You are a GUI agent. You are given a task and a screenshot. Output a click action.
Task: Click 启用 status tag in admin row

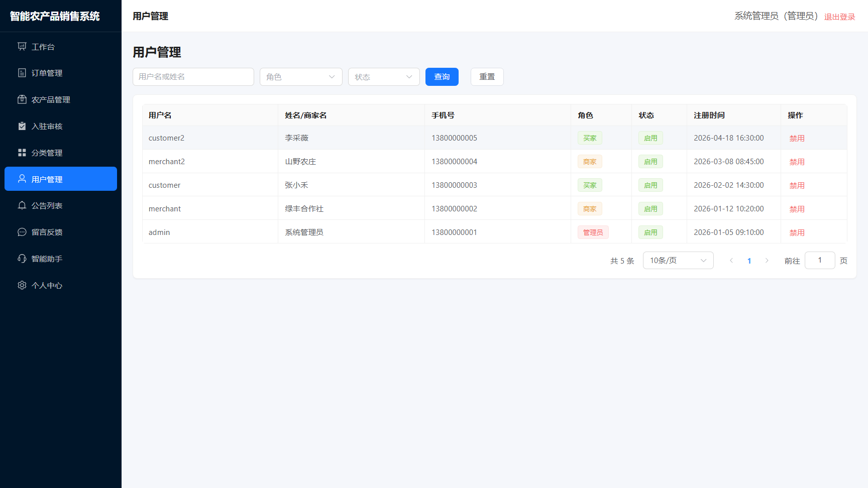click(x=650, y=232)
